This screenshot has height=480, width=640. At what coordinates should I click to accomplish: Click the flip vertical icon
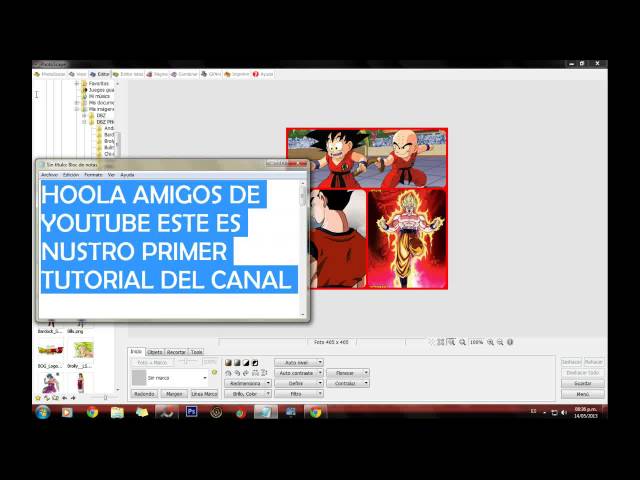pos(264,373)
